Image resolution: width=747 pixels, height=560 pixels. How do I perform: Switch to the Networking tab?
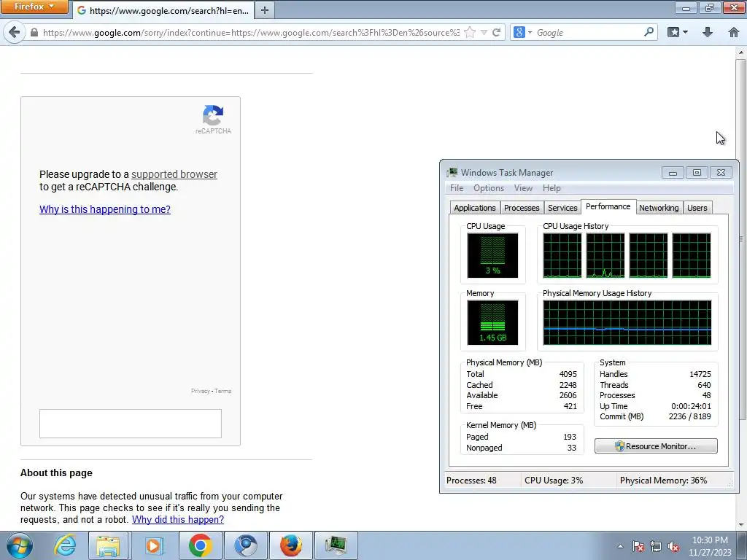659,208
